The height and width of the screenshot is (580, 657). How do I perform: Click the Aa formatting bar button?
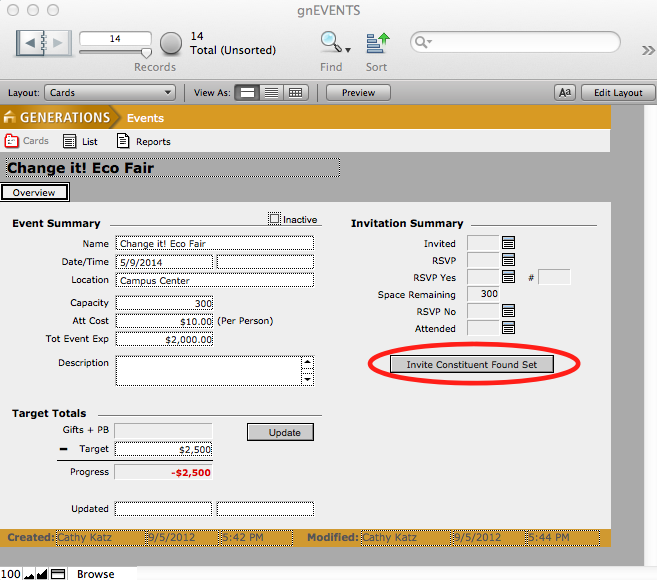(x=565, y=93)
